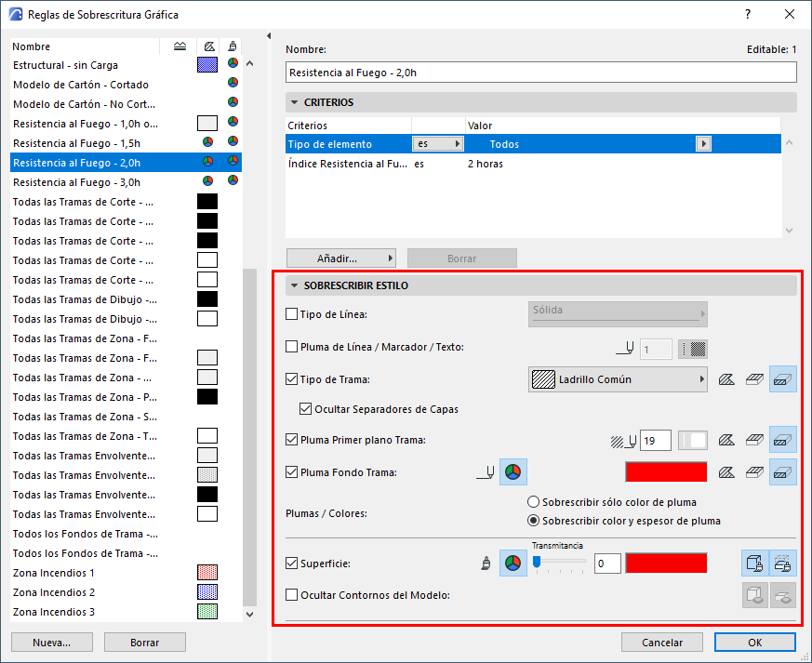The height and width of the screenshot is (663, 812).
Task: Open help with the question mark button
Action: (x=747, y=14)
